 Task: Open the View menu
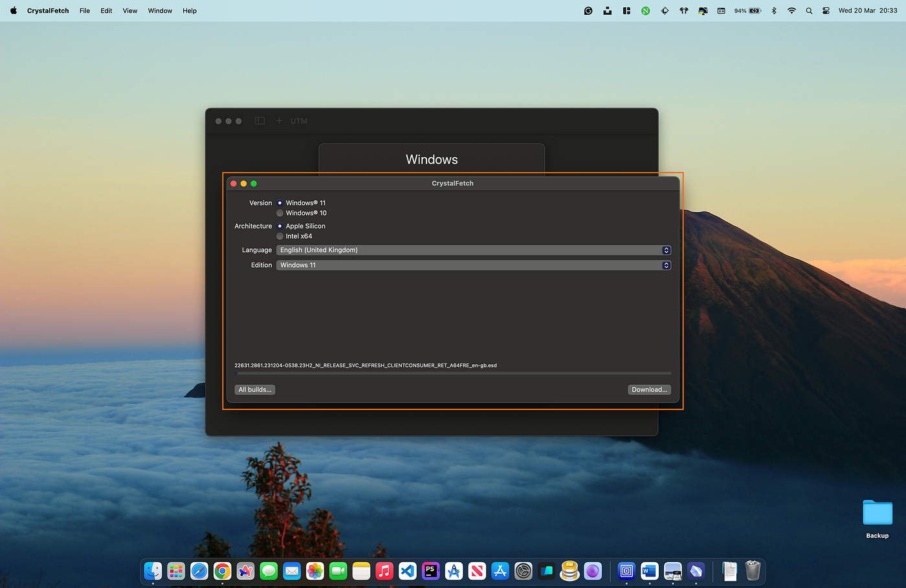130,11
